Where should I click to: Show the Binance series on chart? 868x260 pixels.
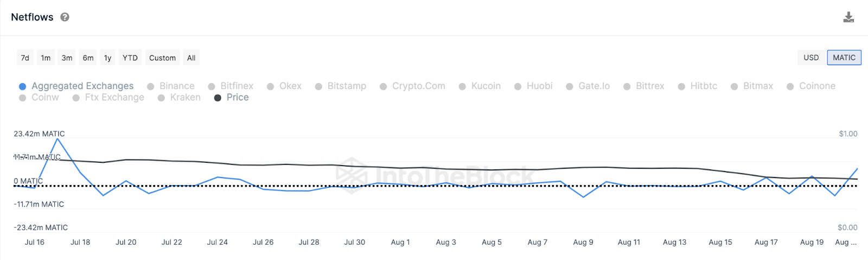point(176,86)
